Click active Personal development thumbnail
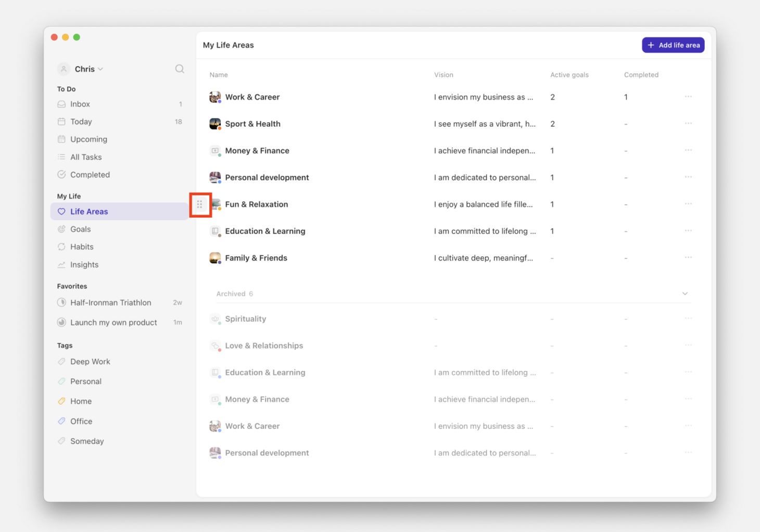760x532 pixels. tap(215, 178)
